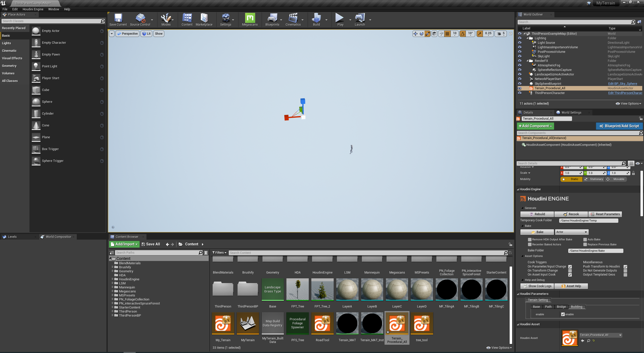Check Replace Previous Bake
The image size is (644, 353).
585,245
